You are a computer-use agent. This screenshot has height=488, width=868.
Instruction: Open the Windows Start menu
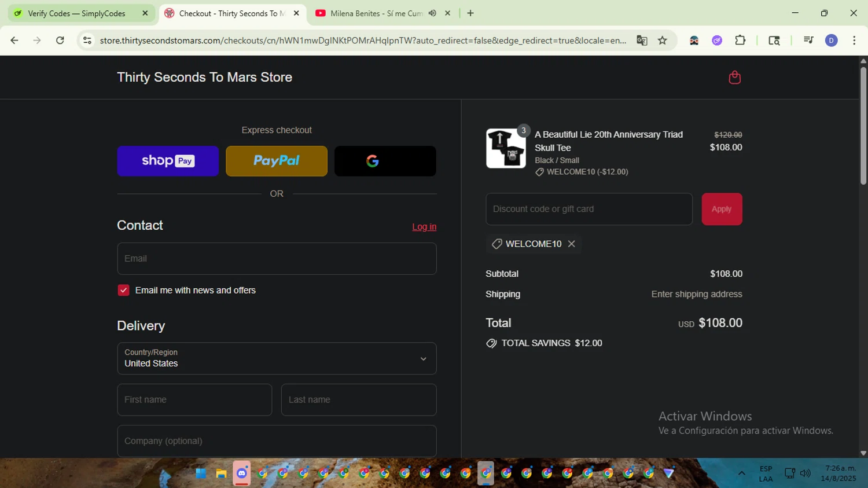201,474
